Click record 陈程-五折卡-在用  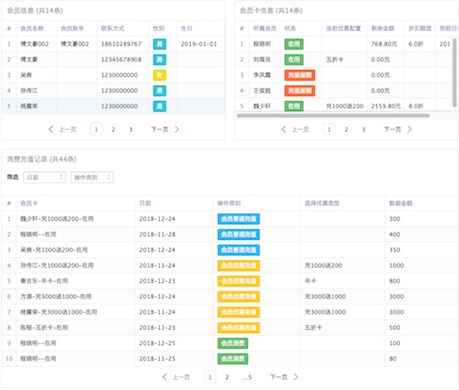44,328
